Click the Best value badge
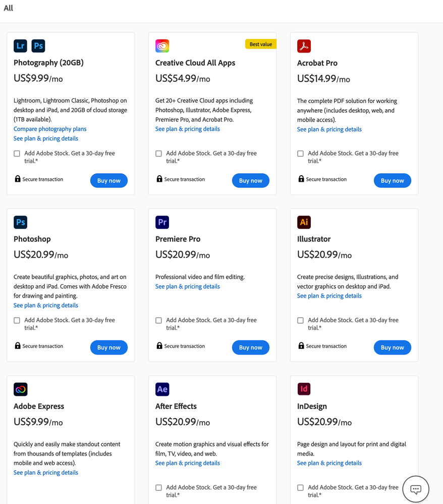 (x=260, y=44)
